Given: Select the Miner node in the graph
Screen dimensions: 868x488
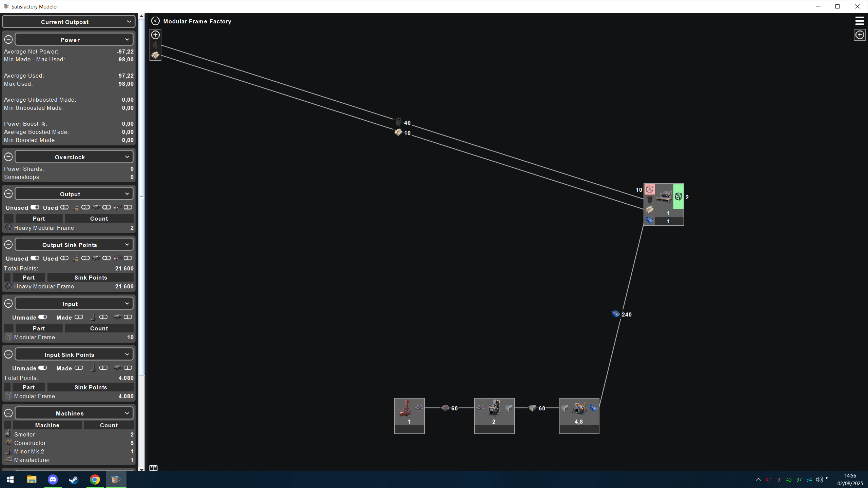Looking at the screenshot, I should (409, 415).
